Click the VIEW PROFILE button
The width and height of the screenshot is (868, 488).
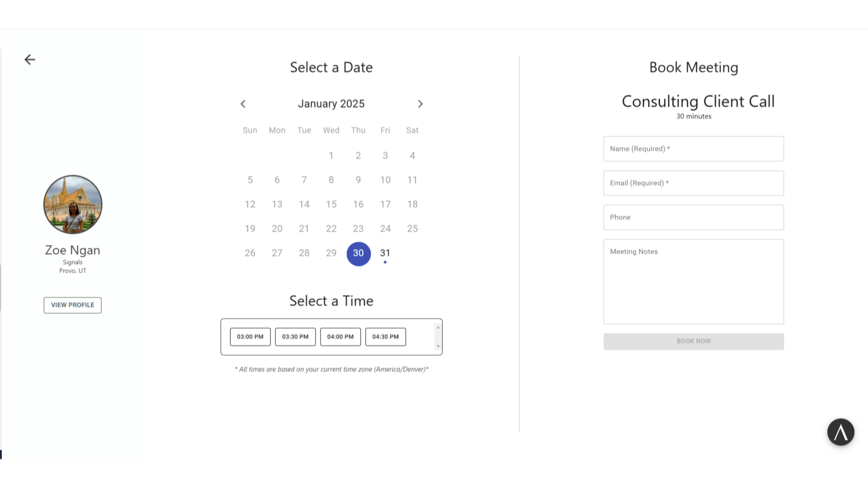coord(73,305)
